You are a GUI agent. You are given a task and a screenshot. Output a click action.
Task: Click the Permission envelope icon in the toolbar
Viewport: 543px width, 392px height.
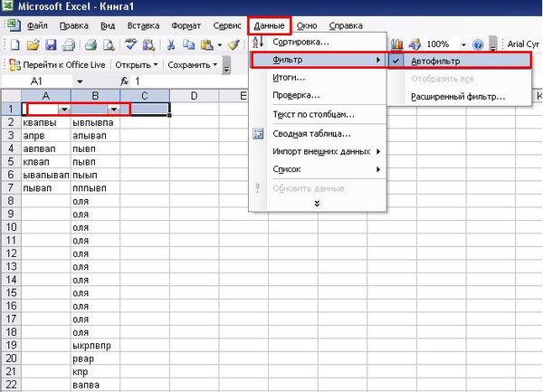(69, 44)
